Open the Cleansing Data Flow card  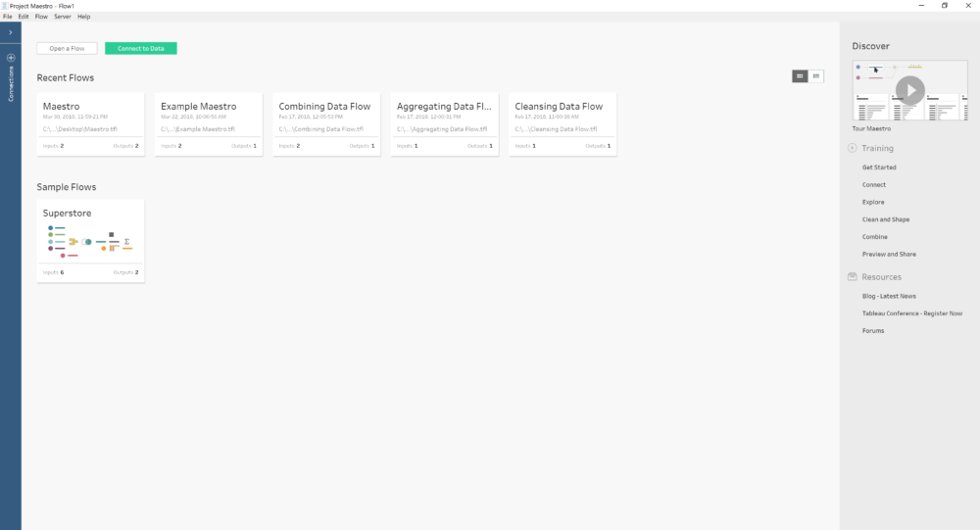(563, 124)
